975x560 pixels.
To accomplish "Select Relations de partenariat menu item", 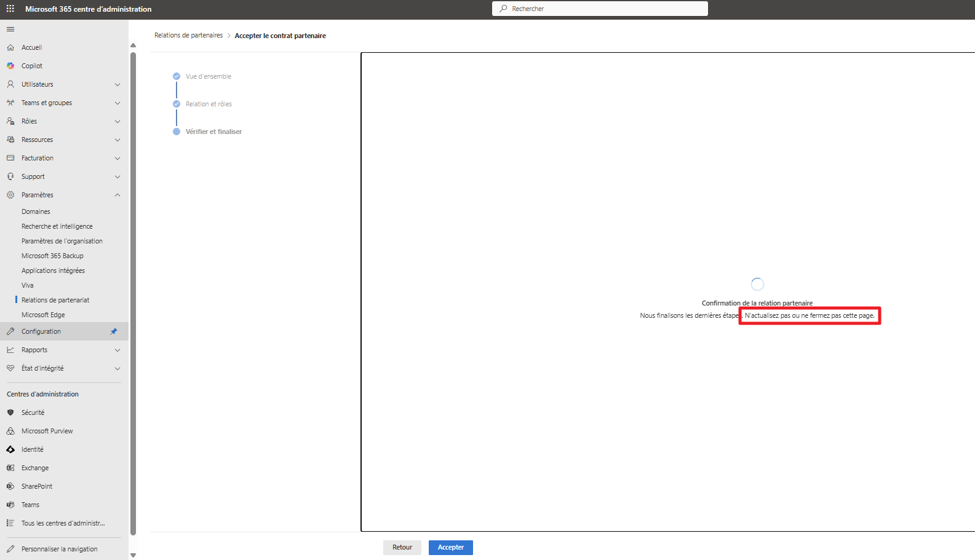I will click(55, 300).
